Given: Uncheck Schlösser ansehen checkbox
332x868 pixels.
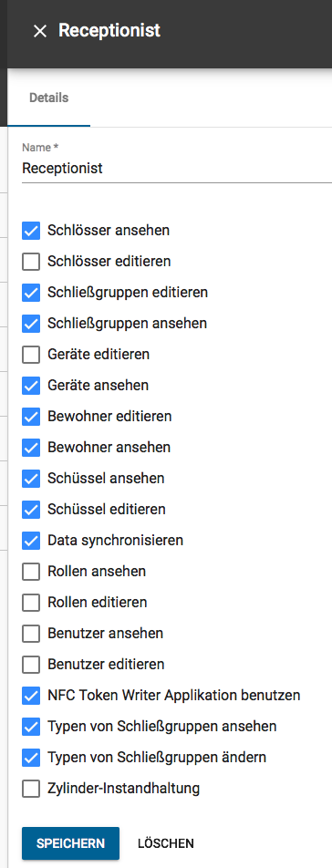Looking at the screenshot, I should (x=31, y=231).
